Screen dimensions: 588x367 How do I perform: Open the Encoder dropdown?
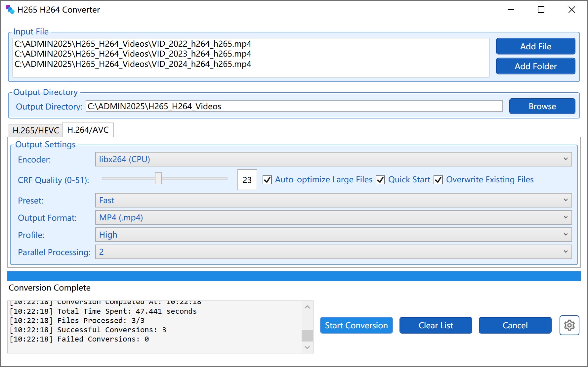pyautogui.click(x=333, y=159)
